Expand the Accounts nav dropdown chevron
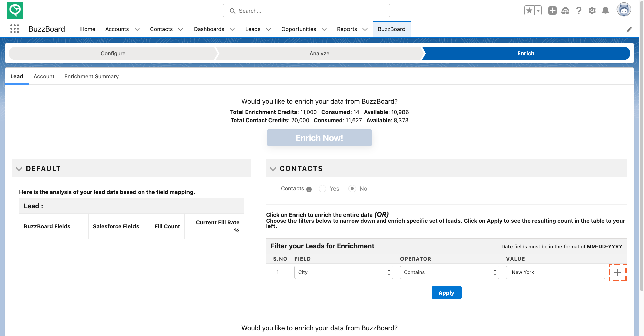This screenshot has width=644, height=336. click(137, 29)
